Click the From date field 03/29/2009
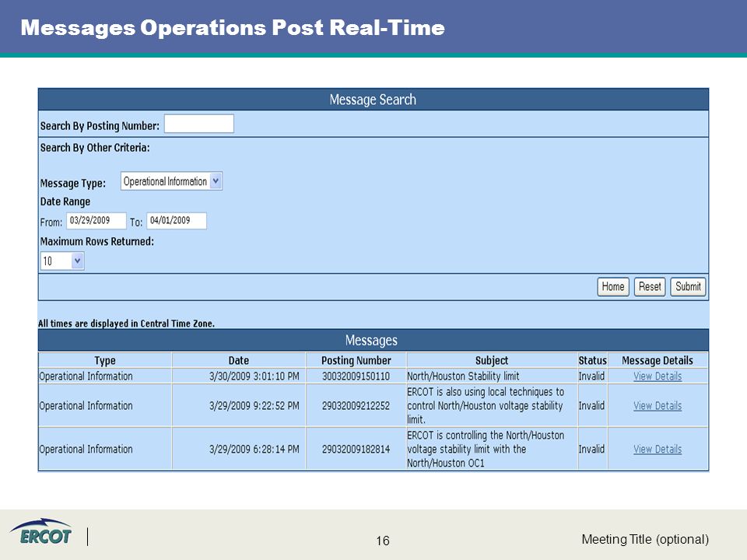Screen dimensions: 747x560 tap(96, 220)
